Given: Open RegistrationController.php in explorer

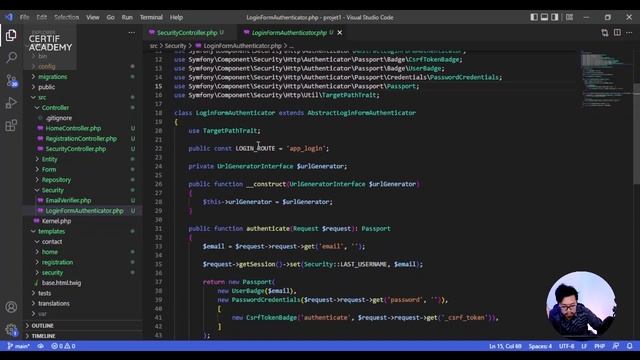Looking at the screenshot, I should [x=81, y=138].
